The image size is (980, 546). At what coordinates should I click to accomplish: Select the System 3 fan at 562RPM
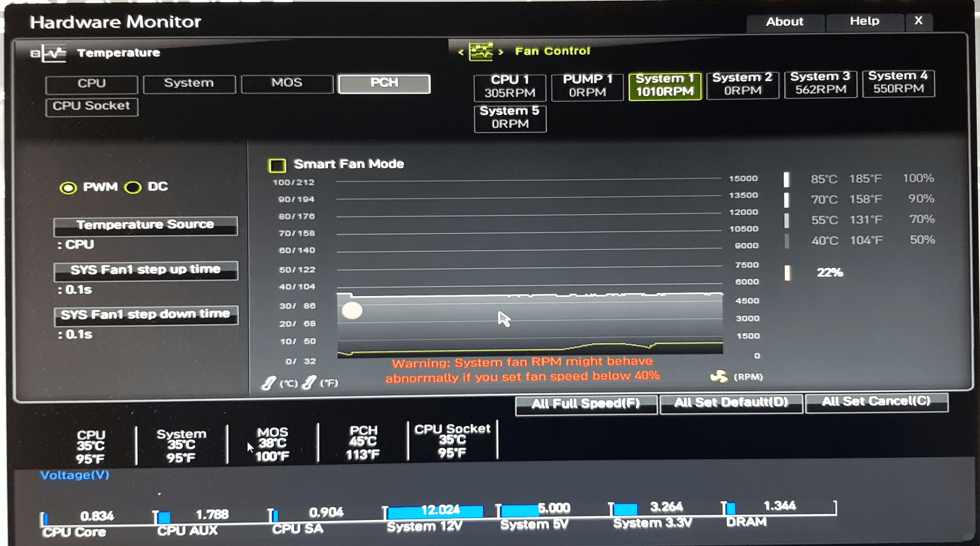point(821,84)
